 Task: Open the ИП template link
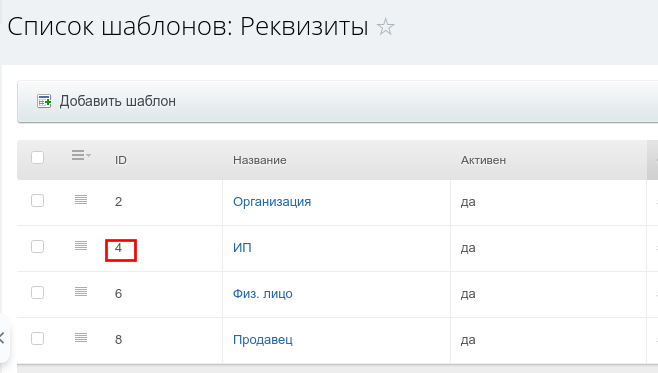point(242,248)
